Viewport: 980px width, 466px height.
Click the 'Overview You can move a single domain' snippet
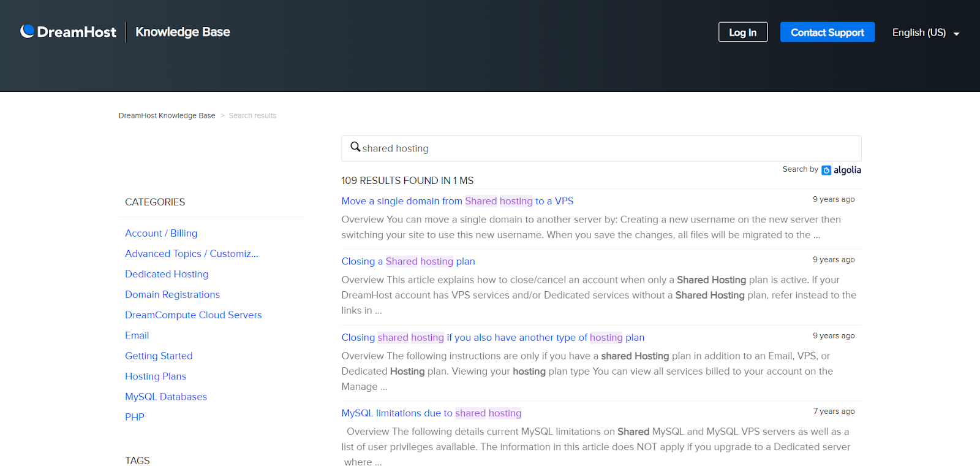[591, 227]
